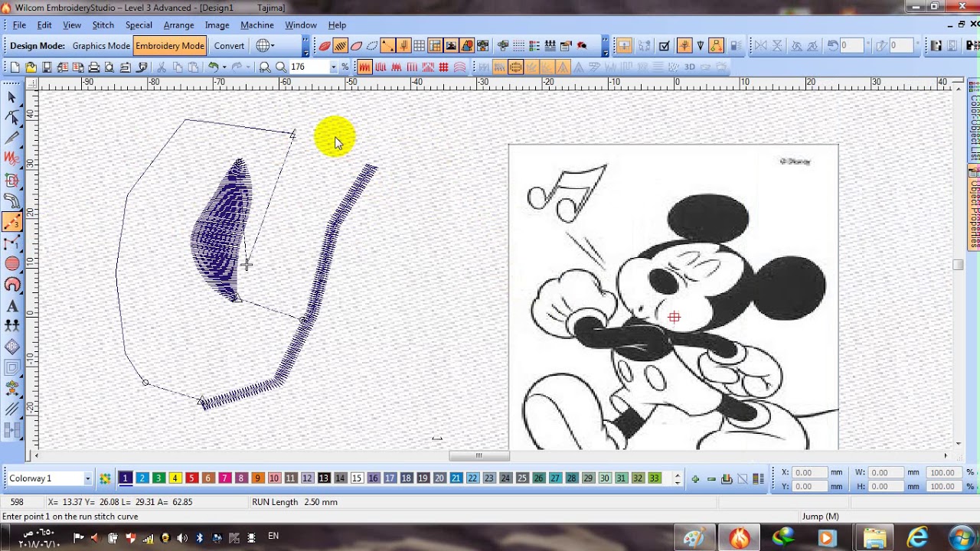The width and height of the screenshot is (980, 551).
Task: Open Windows Explorer folder on taskbar
Action: coord(874,538)
